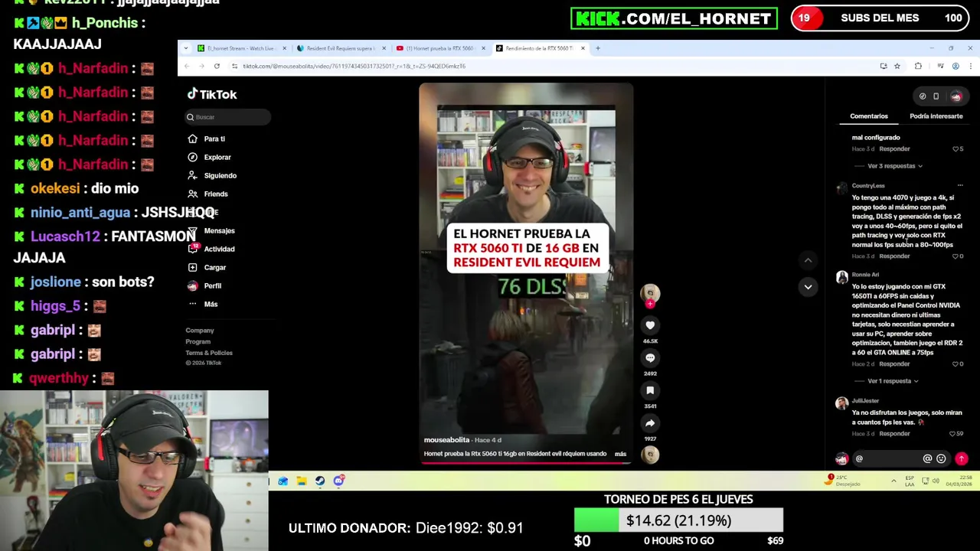980x551 pixels.
Task: Follow creator with the pink plus badge
Action: [650, 304]
